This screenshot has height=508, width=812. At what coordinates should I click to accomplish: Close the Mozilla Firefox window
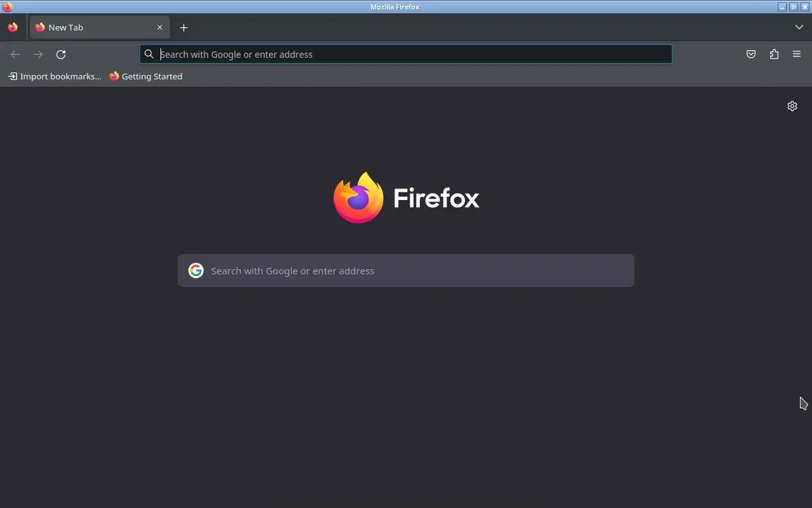[804, 7]
